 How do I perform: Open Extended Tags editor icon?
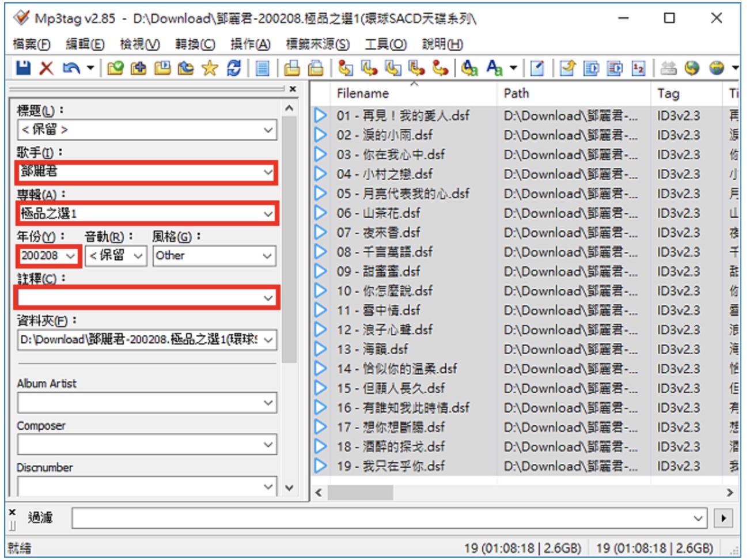537,68
